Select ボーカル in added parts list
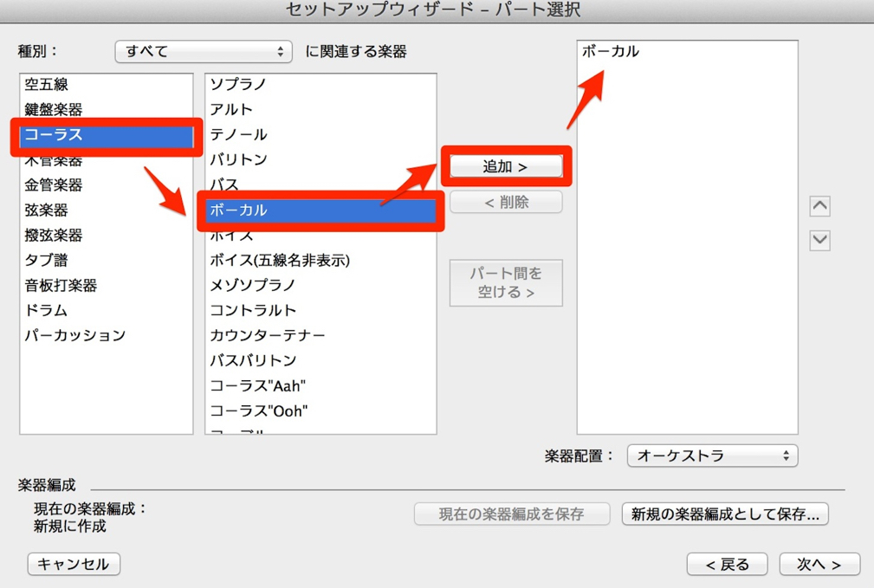Image resolution: width=874 pixels, height=588 pixels. 687,52
